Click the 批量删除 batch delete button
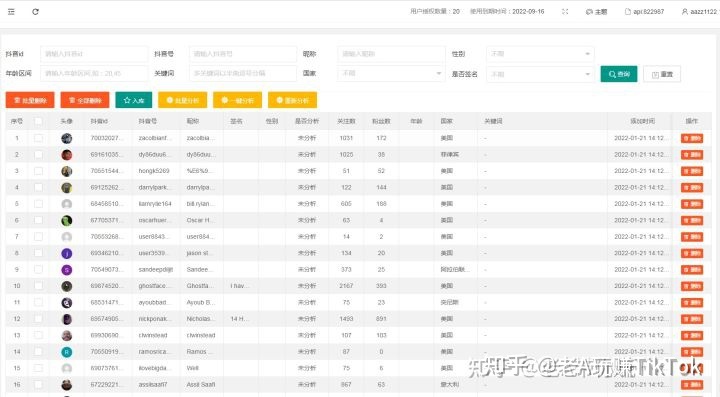The image size is (720, 397). pyautogui.click(x=30, y=100)
